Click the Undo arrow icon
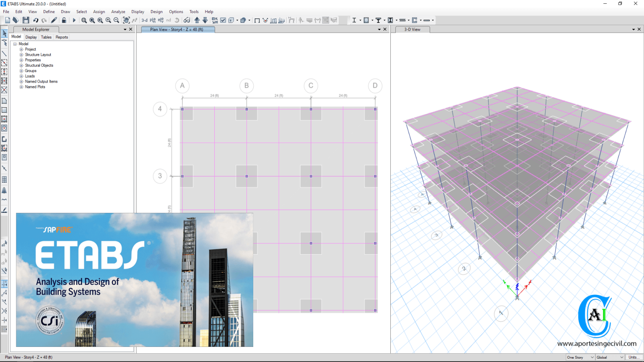The height and width of the screenshot is (362, 644). 36,20
